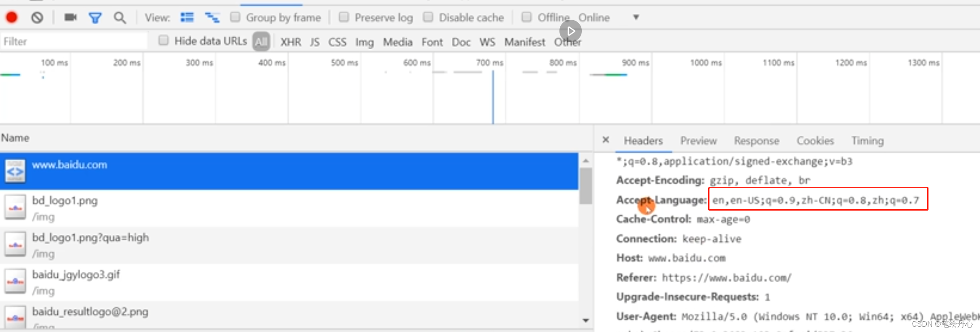The height and width of the screenshot is (332, 980).
Task: Open the Cookies tab
Action: pos(815,141)
